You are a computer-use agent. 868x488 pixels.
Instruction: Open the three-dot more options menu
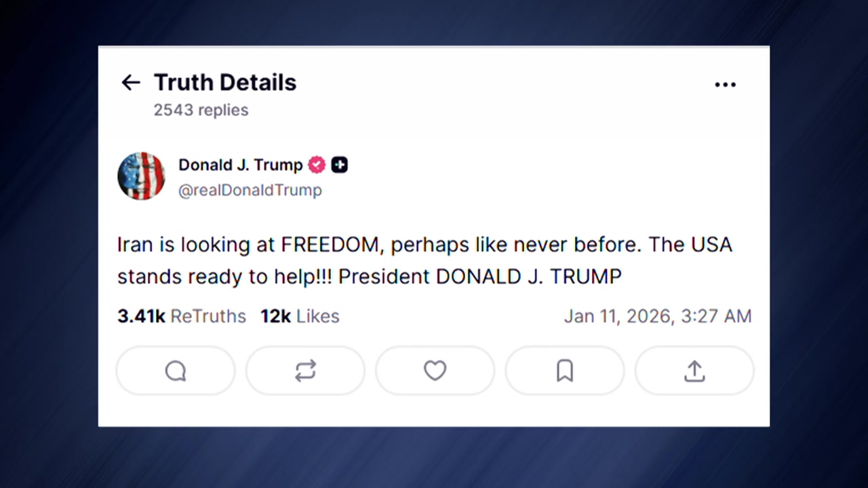[x=725, y=85]
